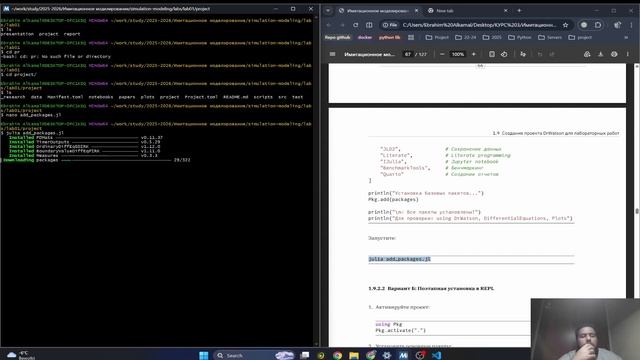Zoom in the PDF with the plus button
This screenshot has width=640, height=360.
point(473,54)
